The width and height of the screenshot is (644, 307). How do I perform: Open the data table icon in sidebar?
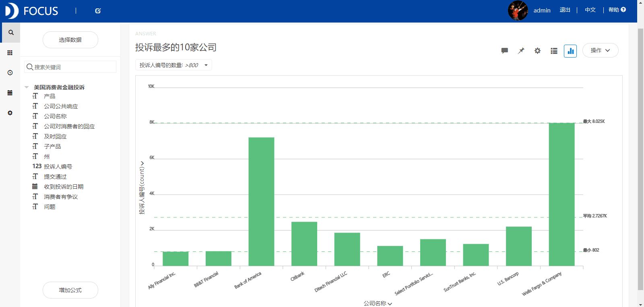[x=10, y=93]
